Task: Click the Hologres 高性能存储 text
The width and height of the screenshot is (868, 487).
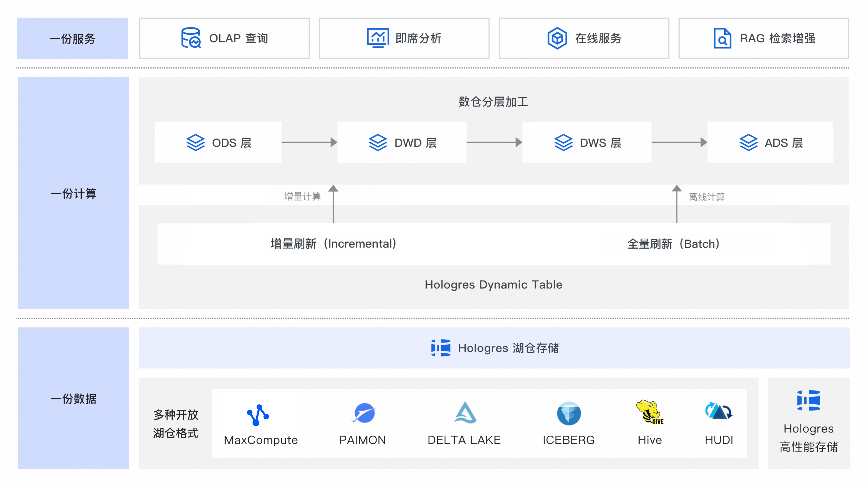Action: click(808, 437)
